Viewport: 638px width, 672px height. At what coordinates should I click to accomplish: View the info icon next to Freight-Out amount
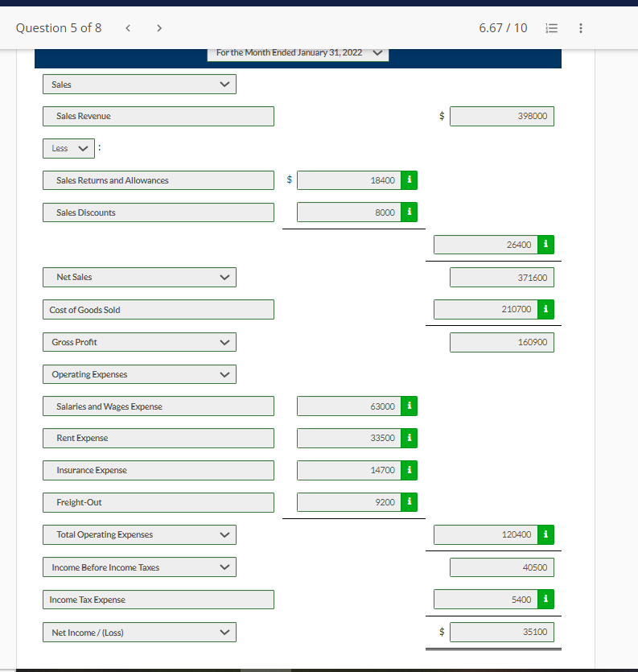pos(410,502)
